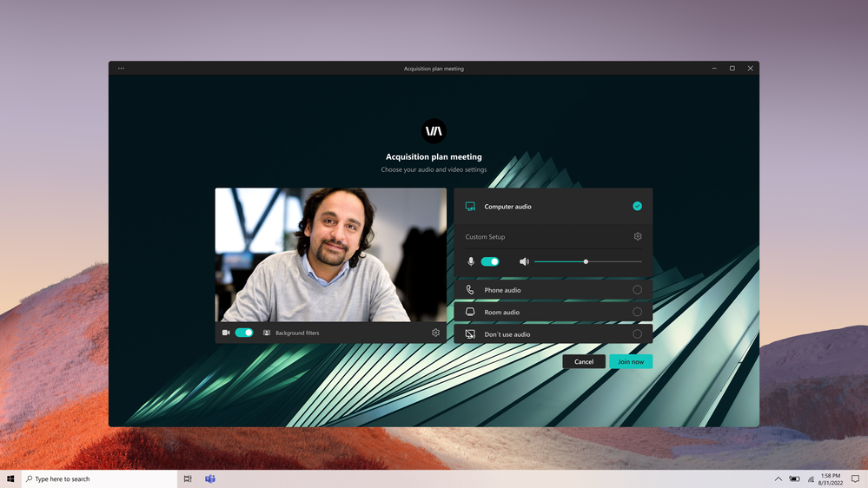Click the taskbar clock and date

pos(831,479)
